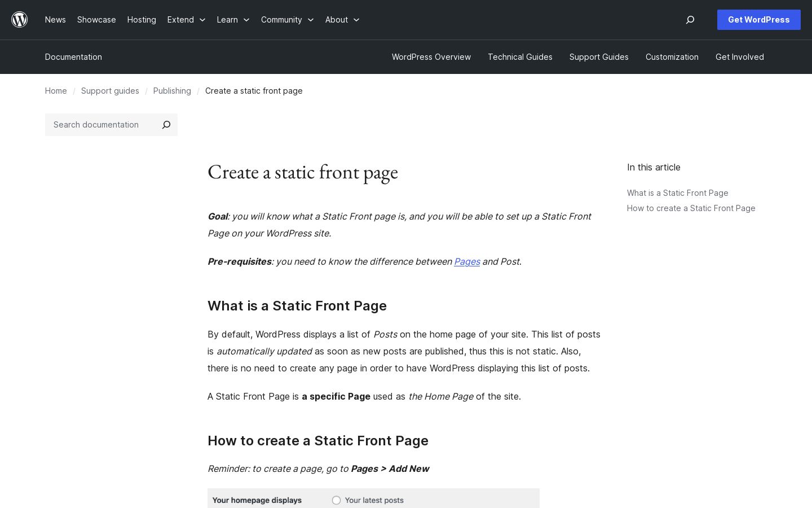Expand the Extend menu chevron

tap(202, 20)
